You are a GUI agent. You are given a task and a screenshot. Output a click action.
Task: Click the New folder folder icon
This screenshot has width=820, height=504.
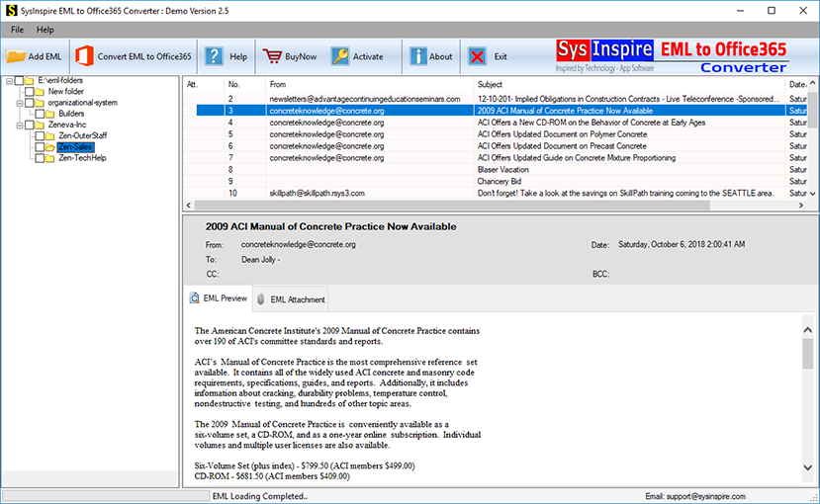[40, 91]
